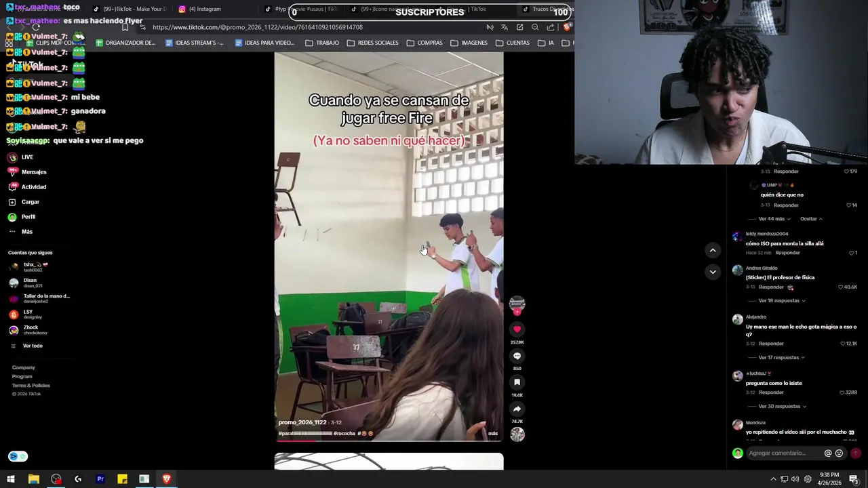This screenshot has height=488, width=868.
Task: Like the video with the heart icon
Action: (x=517, y=329)
